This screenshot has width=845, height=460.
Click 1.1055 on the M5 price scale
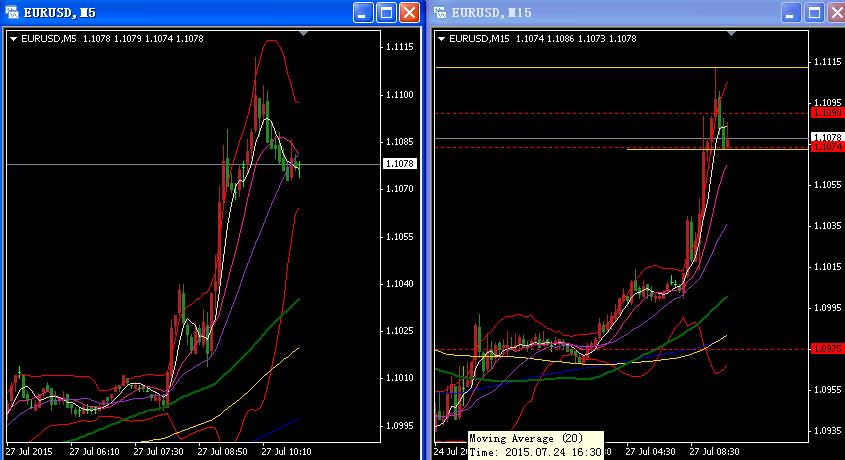(400, 236)
